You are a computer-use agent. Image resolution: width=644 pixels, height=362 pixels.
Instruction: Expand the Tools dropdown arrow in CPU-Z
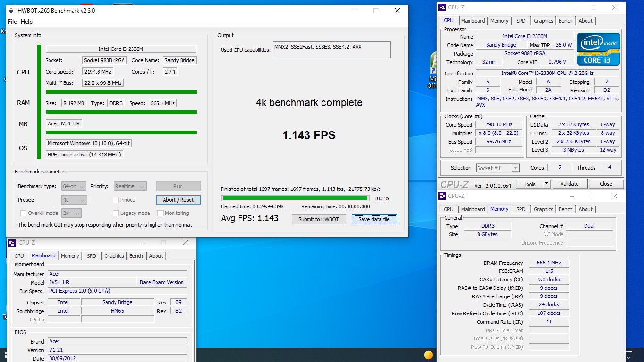[546, 184]
